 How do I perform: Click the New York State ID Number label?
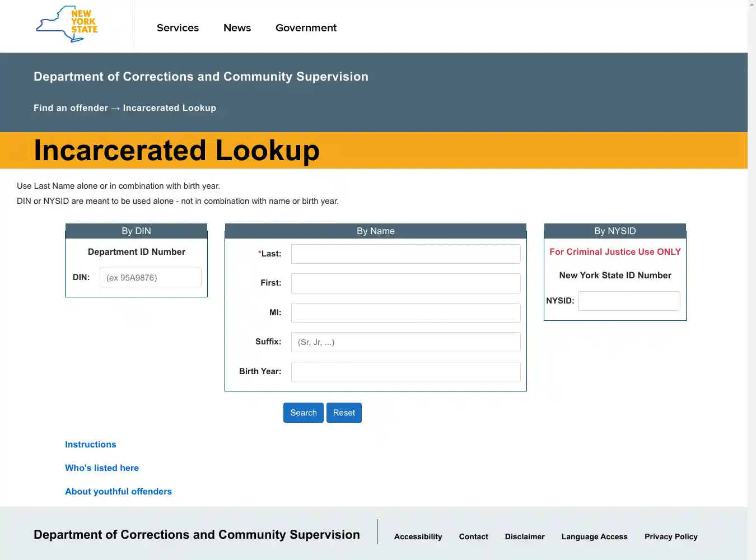click(615, 276)
